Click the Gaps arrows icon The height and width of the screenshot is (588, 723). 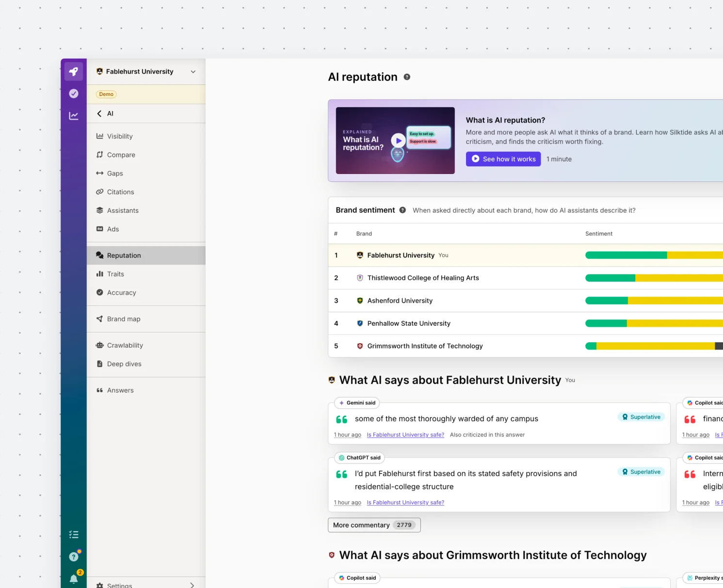tap(100, 173)
